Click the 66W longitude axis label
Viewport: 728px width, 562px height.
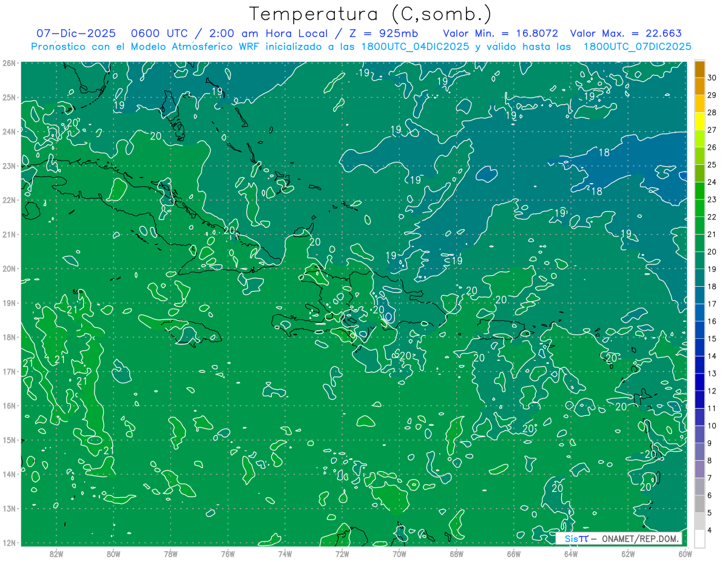(x=513, y=554)
